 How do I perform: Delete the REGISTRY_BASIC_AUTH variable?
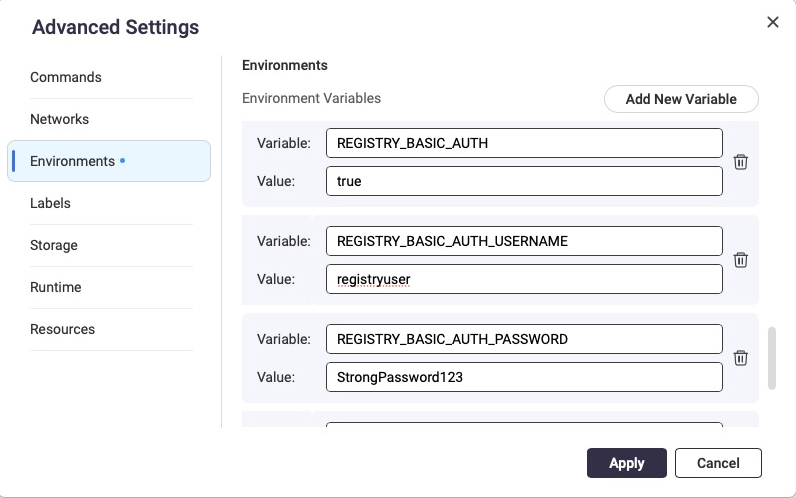click(741, 162)
